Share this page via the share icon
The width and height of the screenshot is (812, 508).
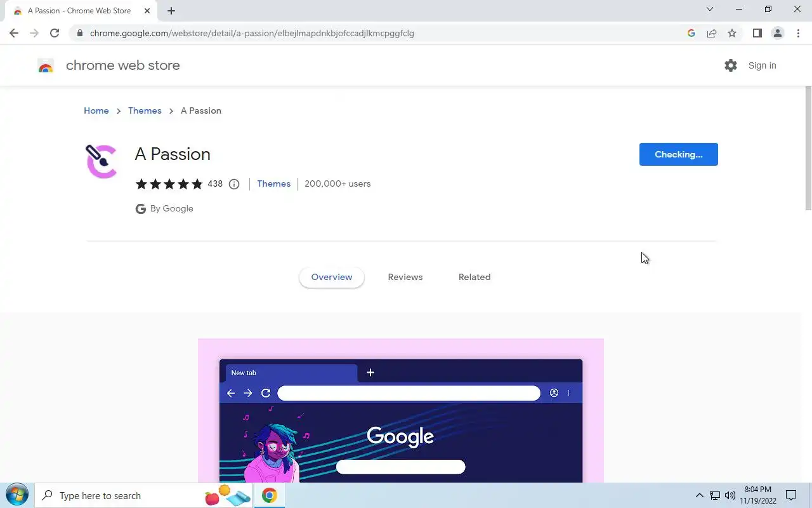click(712, 33)
